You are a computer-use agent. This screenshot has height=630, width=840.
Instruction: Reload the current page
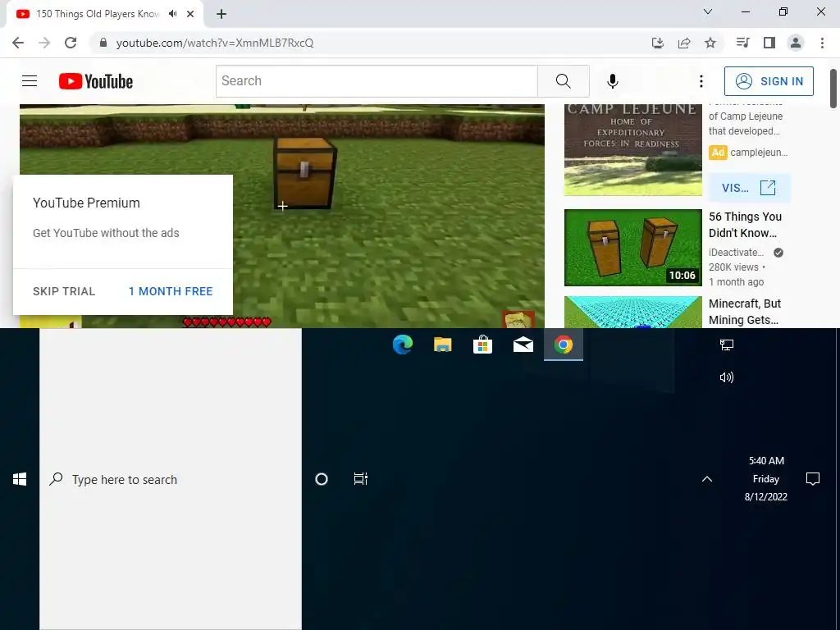(x=71, y=43)
